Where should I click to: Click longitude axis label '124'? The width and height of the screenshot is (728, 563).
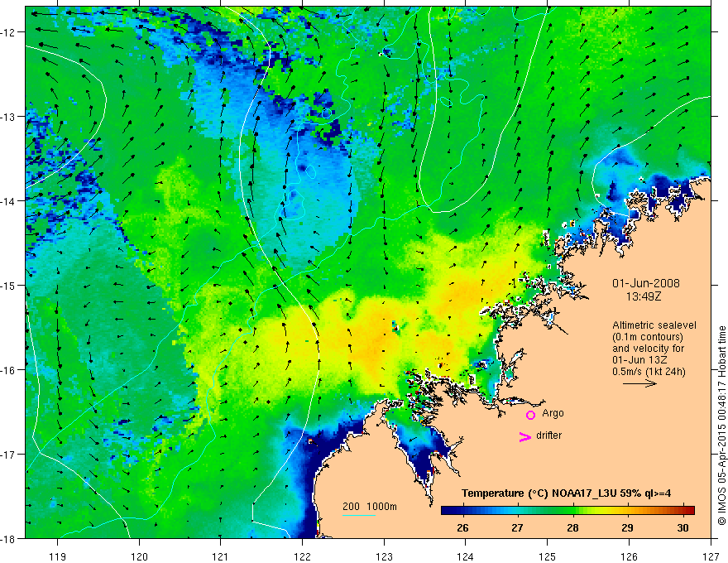pyautogui.click(x=466, y=556)
